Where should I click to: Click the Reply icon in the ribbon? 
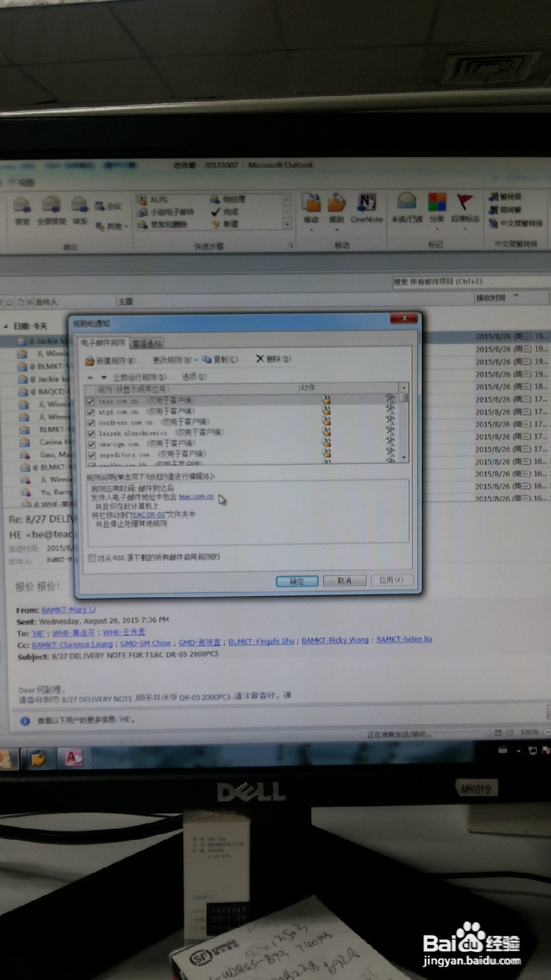pos(22,205)
